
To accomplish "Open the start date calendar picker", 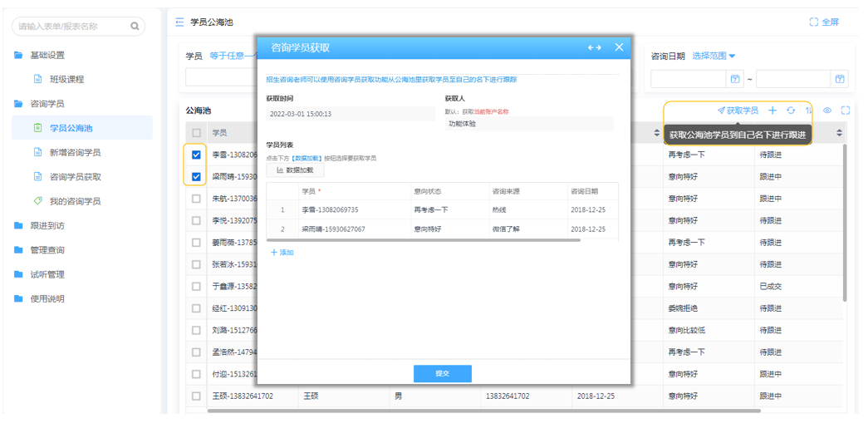I will (735, 79).
